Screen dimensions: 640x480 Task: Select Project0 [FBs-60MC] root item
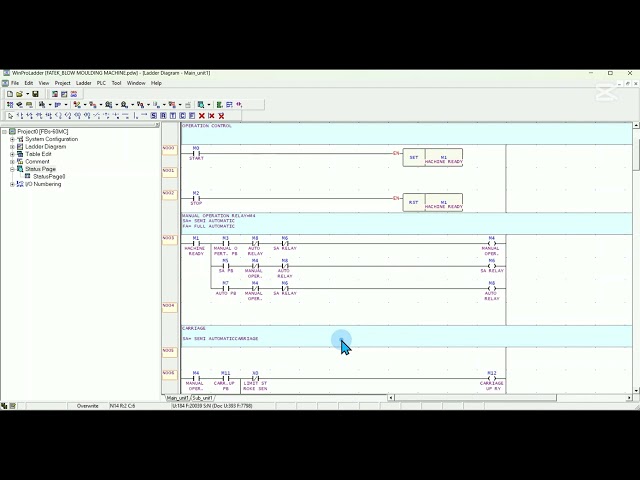click(x=42, y=131)
